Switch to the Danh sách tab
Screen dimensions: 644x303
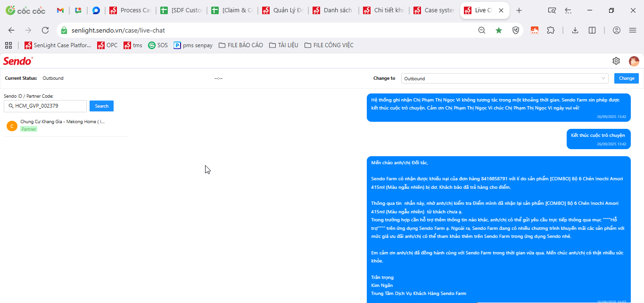tap(333, 10)
